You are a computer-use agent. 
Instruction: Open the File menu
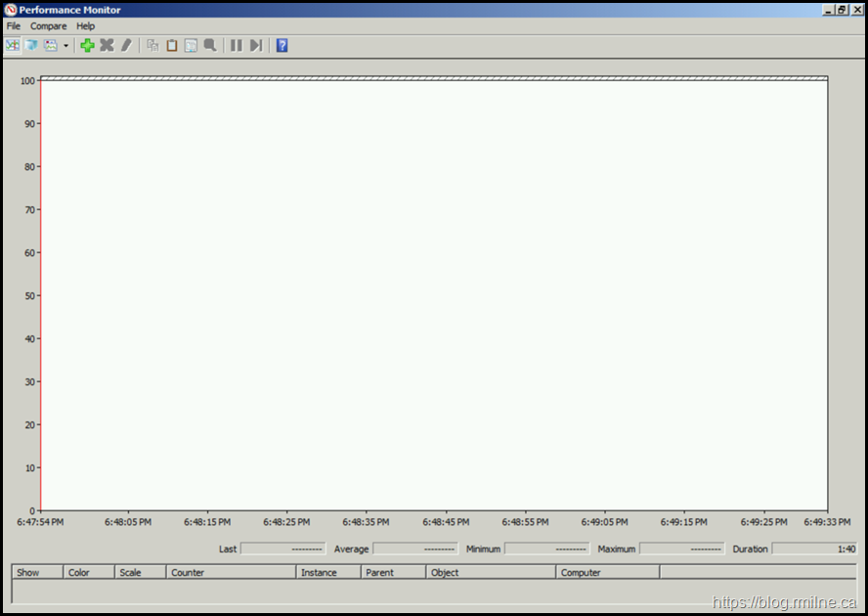pos(14,26)
